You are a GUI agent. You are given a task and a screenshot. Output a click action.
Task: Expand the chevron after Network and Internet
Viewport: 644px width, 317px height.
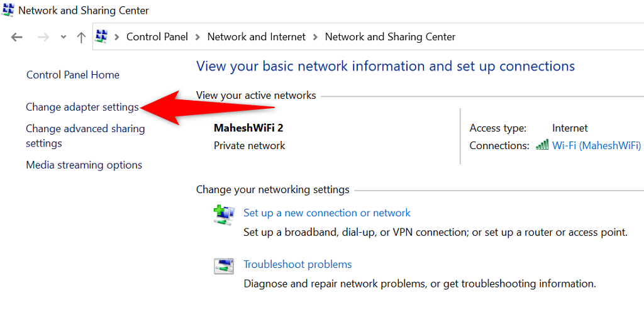pyautogui.click(x=315, y=37)
